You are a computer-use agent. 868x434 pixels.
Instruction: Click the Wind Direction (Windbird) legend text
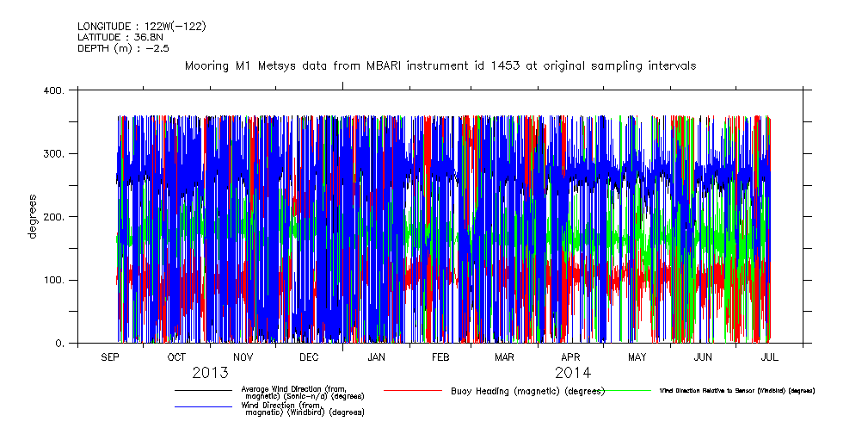pyautogui.click(x=302, y=409)
